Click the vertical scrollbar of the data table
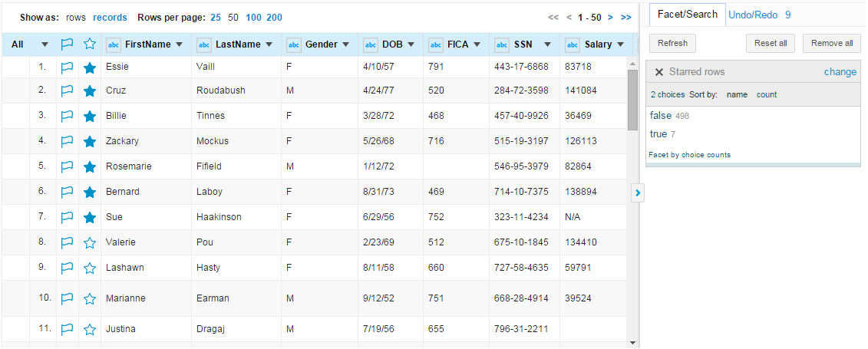 [632, 192]
